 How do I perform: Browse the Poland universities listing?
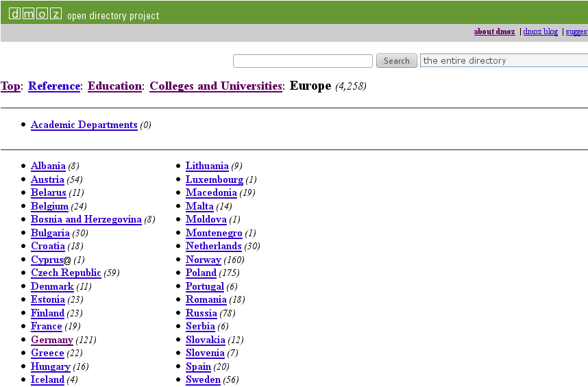(201, 273)
